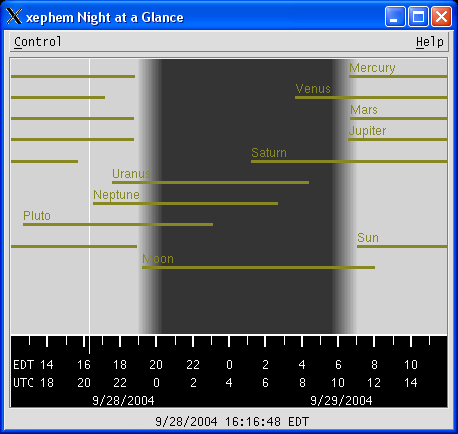Screen dimensions: 458x434
Task: Select the Jupiter label
Action: click(367, 131)
